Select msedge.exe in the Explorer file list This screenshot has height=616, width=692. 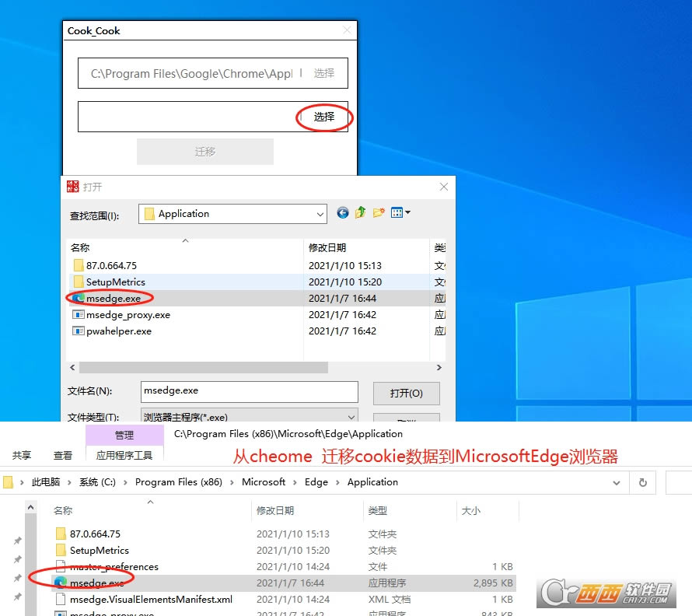96,583
